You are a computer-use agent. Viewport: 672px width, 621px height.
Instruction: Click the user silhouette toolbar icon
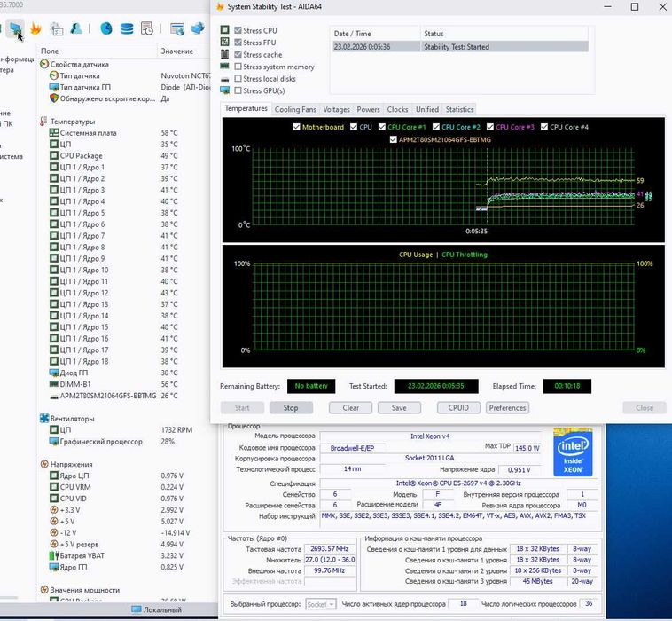coord(76,28)
